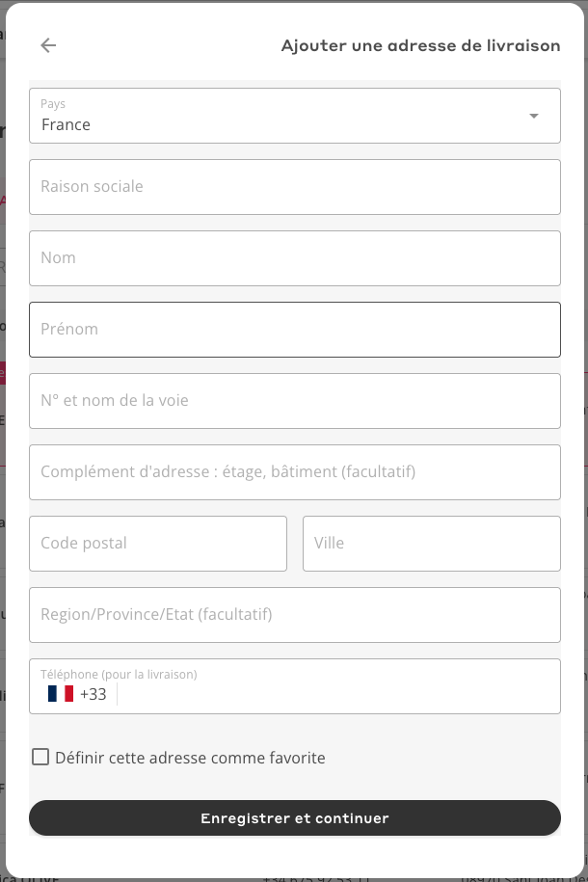Screen dimensions: 588x882
Task: Click the Ajouter une adresse de livraison title
Action: (421, 45)
